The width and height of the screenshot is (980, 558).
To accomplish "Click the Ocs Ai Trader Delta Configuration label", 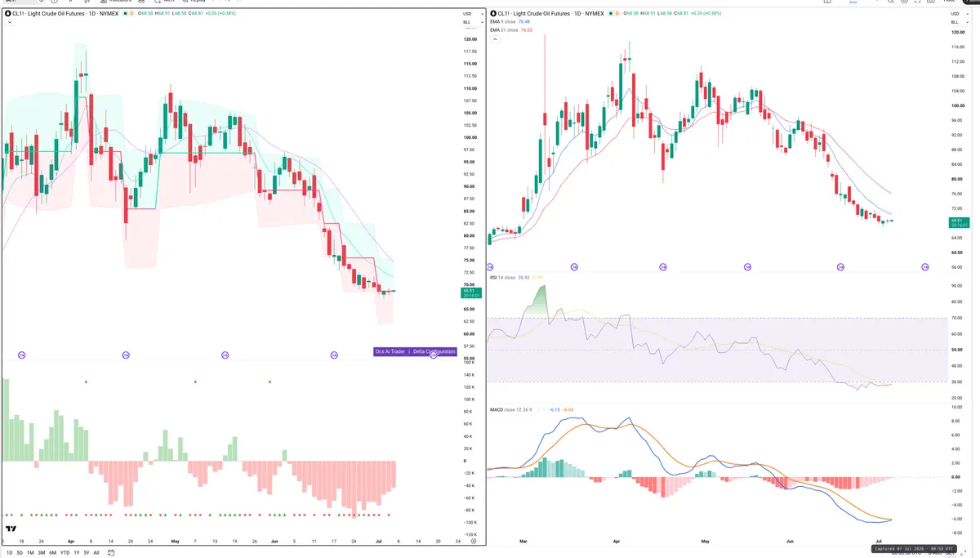I will [415, 351].
